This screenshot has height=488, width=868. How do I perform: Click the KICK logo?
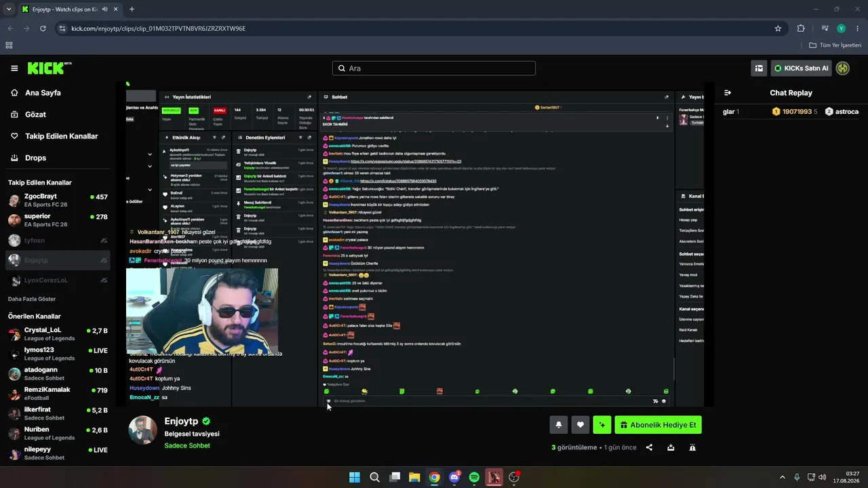pos(49,68)
